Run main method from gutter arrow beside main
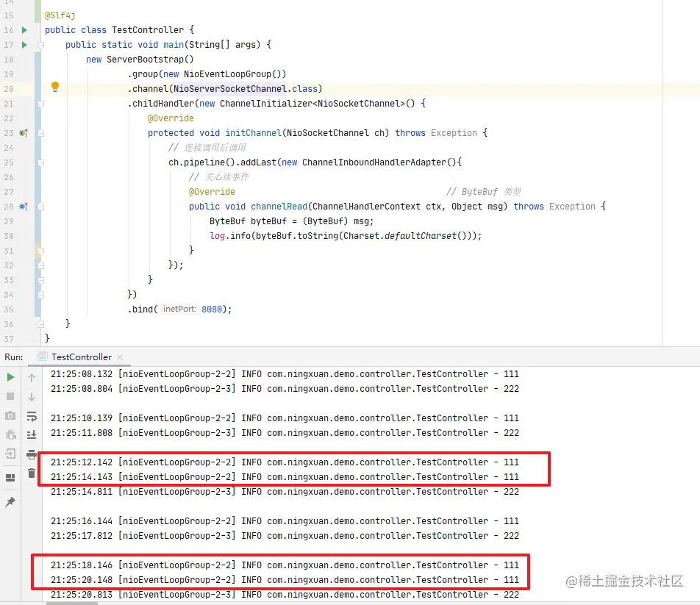Viewport: 700px width, 605px height. (24, 45)
